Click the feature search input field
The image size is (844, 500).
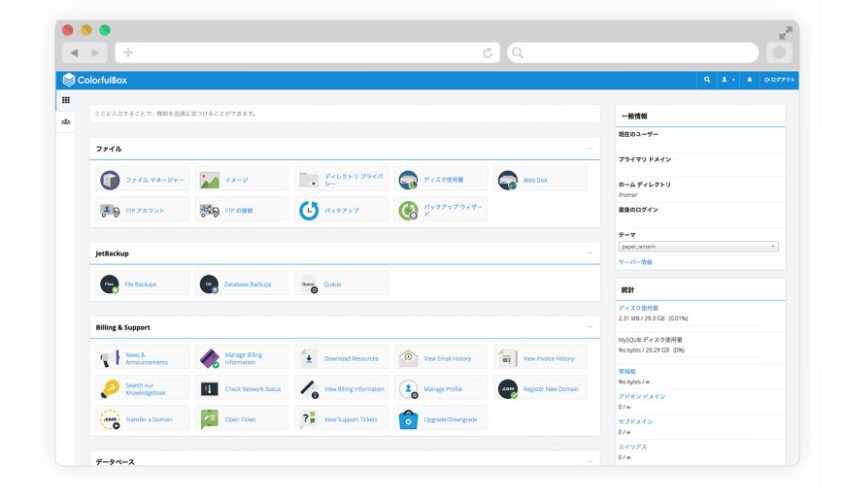(x=344, y=114)
